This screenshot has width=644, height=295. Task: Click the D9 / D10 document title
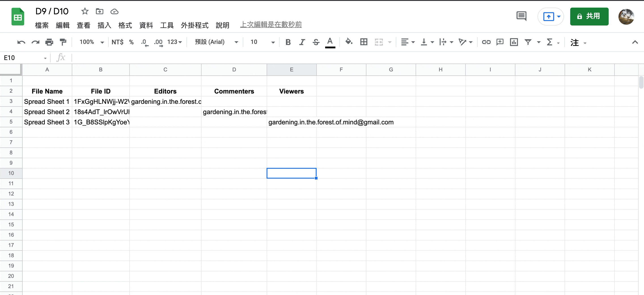click(52, 11)
